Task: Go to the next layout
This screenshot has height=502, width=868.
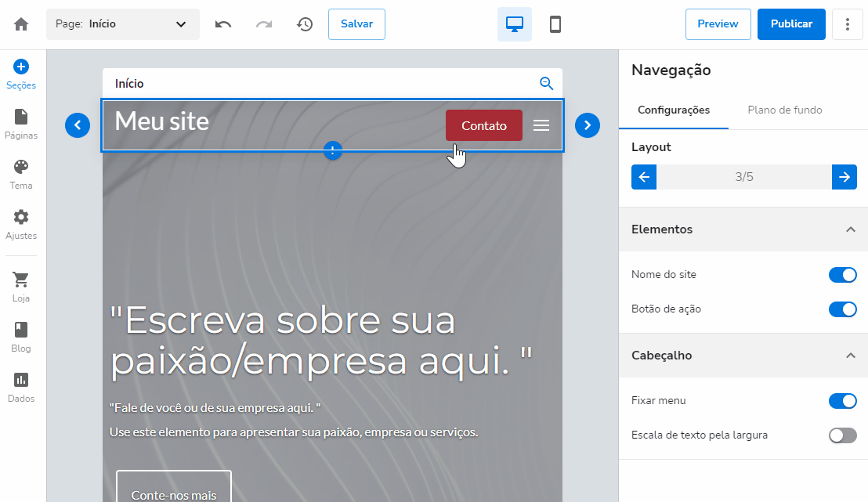Action: (x=844, y=177)
